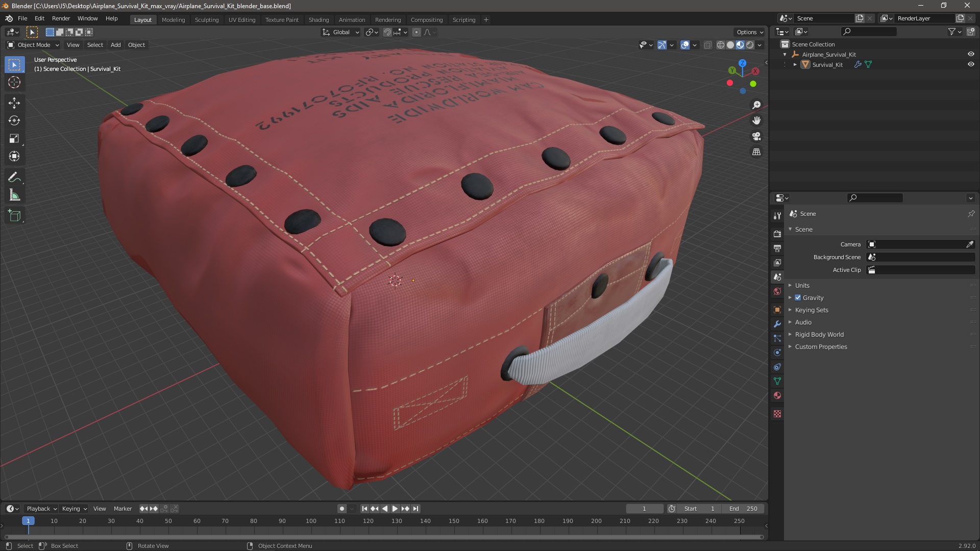Open the Physics properties tab
The width and height of the screenshot is (980, 551).
(x=777, y=353)
